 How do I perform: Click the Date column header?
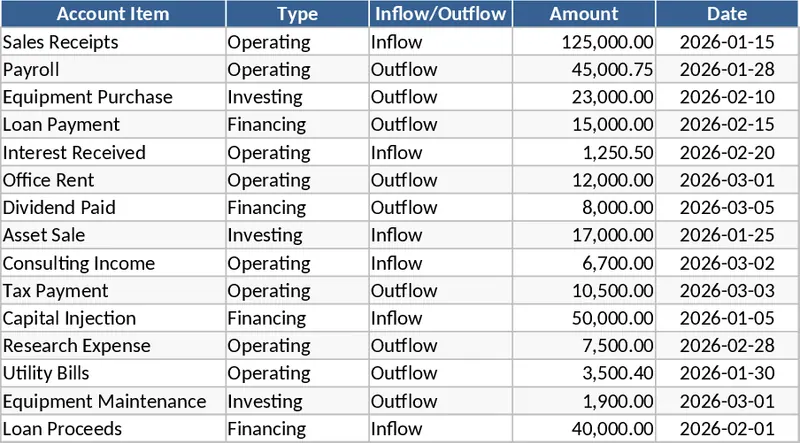pyautogui.click(x=727, y=14)
